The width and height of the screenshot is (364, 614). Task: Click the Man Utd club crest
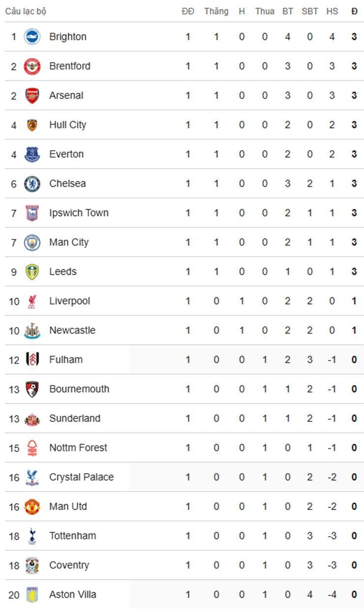pyautogui.click(x=32, y=506)
